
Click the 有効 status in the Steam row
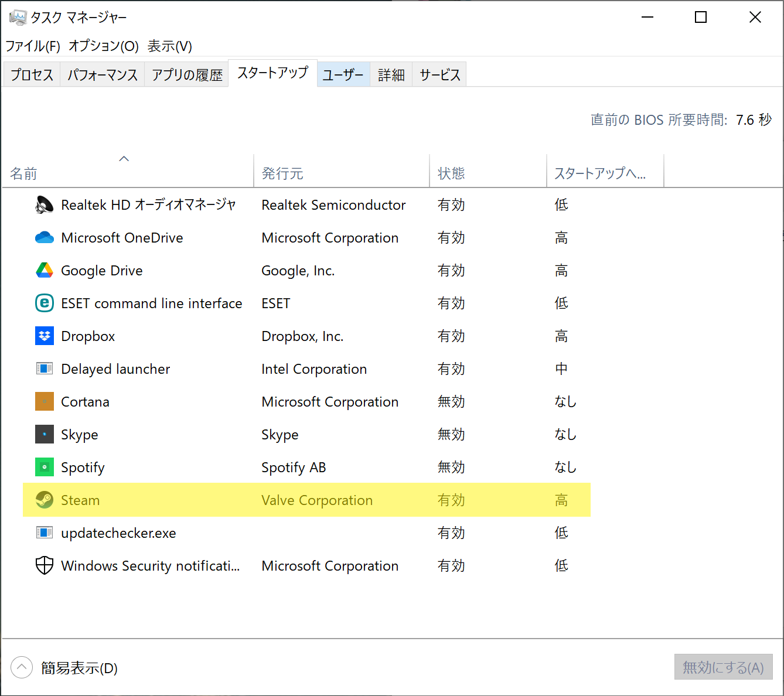tap(451, 500)
